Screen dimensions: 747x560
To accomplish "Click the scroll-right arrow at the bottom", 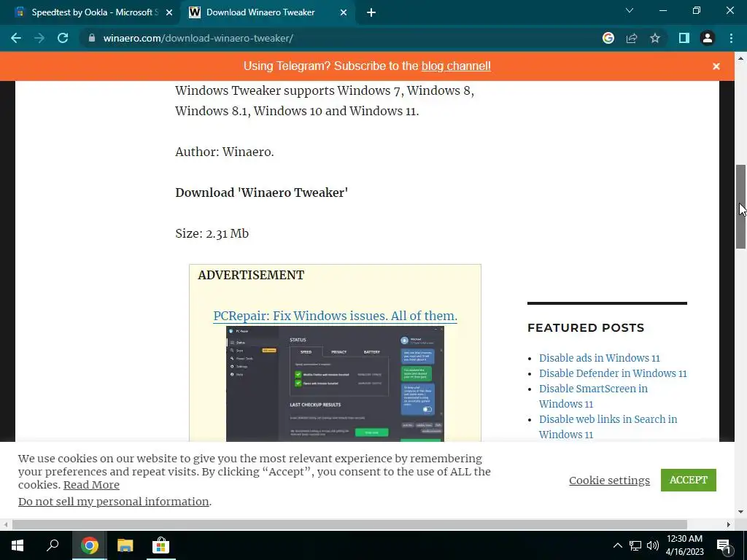I will (x=729, y=524).
